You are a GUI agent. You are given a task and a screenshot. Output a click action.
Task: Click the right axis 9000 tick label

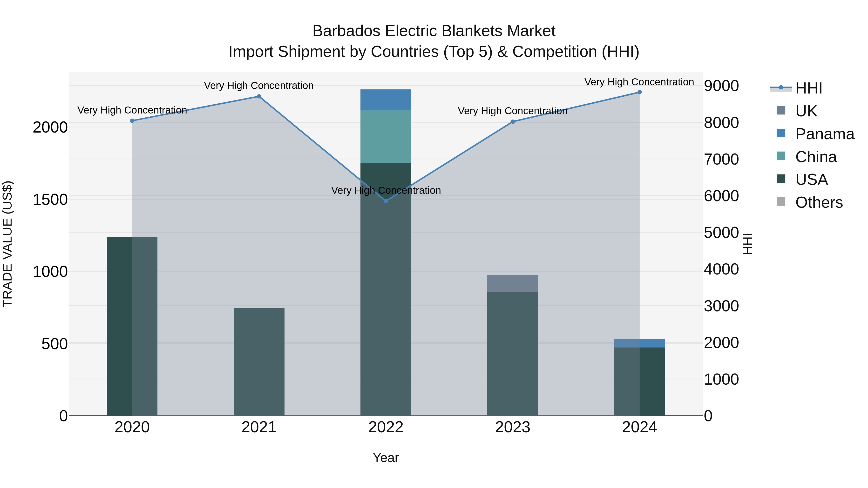(x=721, y=86)
